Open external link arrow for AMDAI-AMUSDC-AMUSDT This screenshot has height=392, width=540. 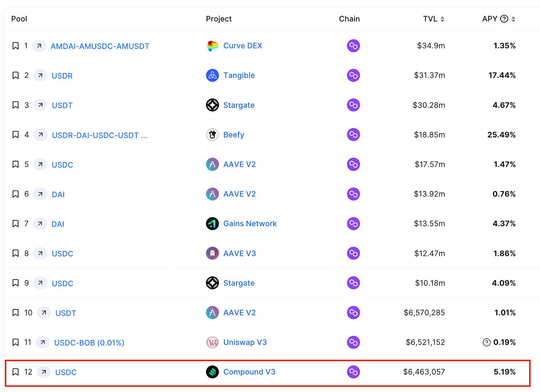(x=39, y=46)
